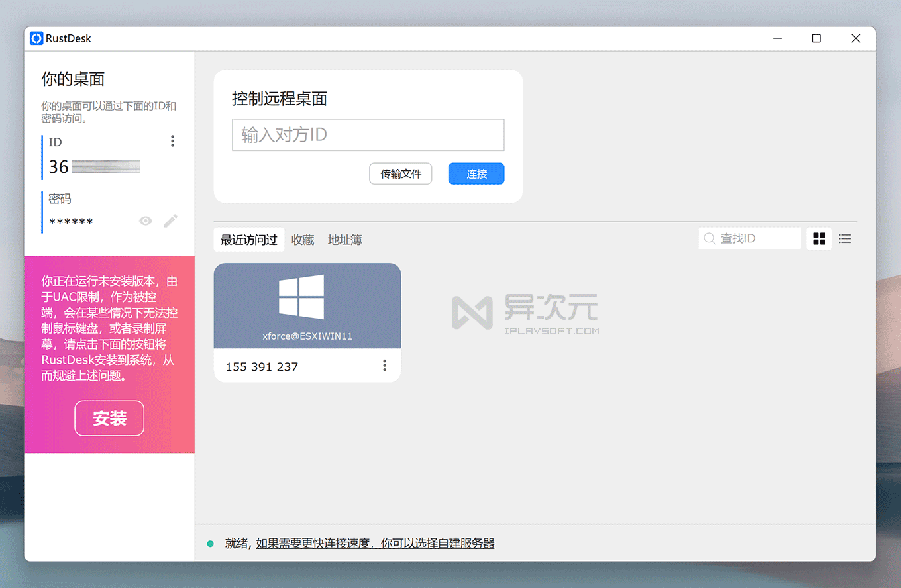
Task: Reveal the password with the eye icon
Action: (145, 220)
